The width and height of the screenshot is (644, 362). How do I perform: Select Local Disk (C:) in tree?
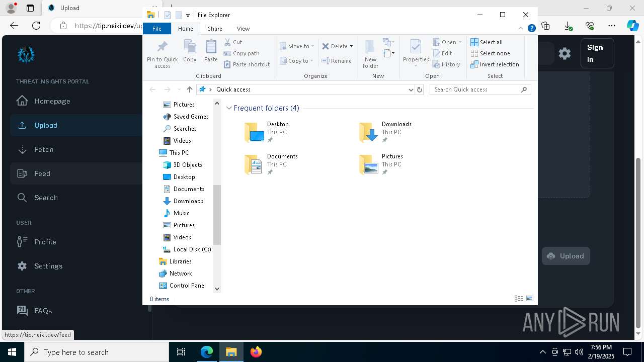(187, 249)
